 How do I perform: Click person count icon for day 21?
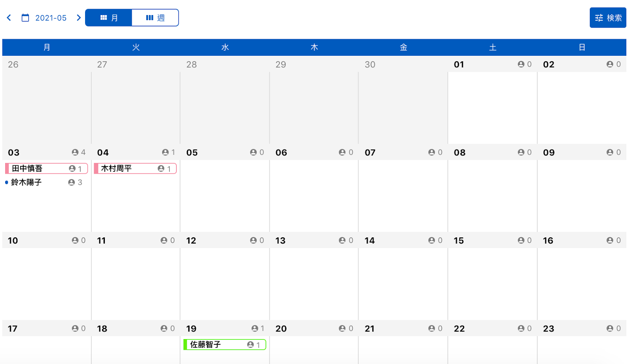[432, 328]
